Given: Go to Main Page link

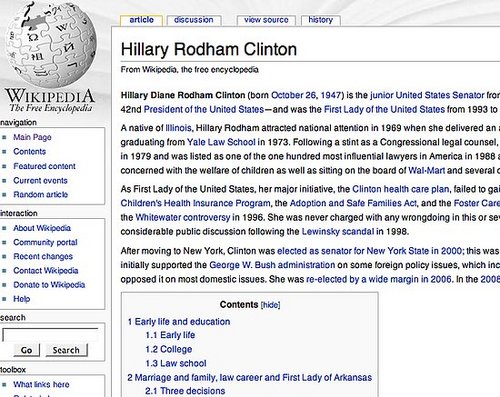Looking at the screenshot, I should (32, 137).
